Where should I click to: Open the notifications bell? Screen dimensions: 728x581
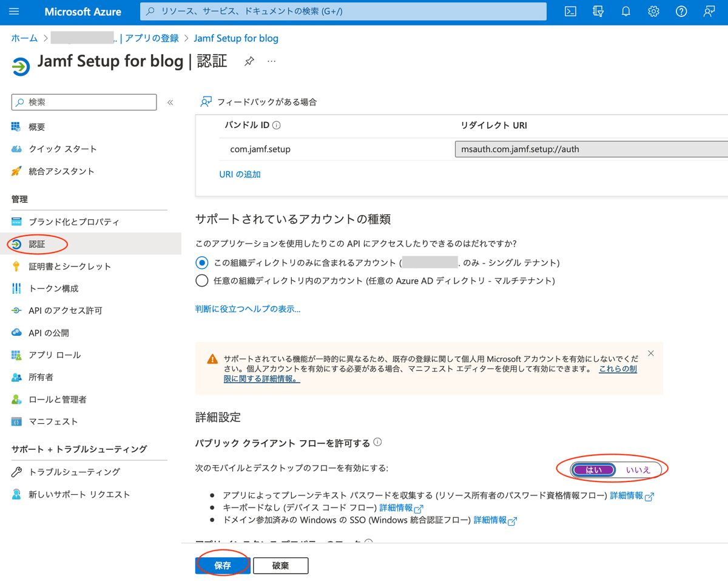click(626, 12)
